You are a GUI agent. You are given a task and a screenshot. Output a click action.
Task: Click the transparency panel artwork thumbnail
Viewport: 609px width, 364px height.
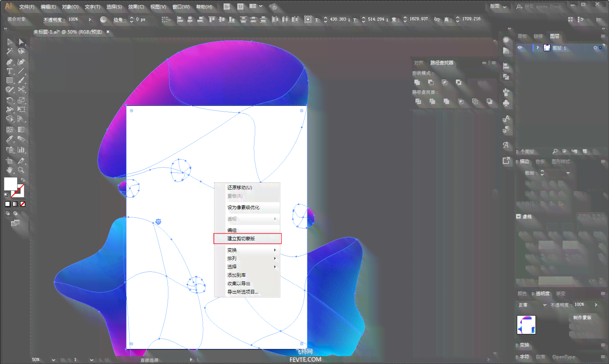click(x=526, y=325)
